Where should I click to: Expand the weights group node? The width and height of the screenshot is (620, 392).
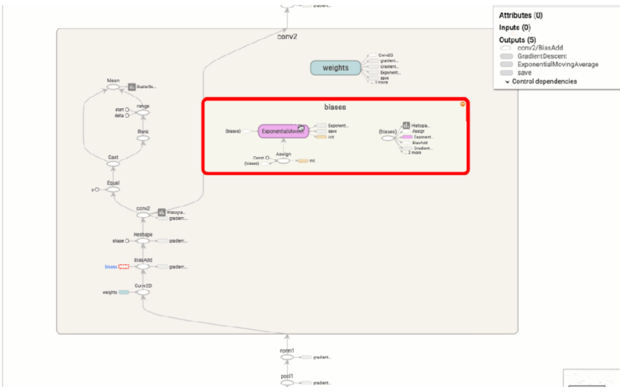(x=335, y=68)
